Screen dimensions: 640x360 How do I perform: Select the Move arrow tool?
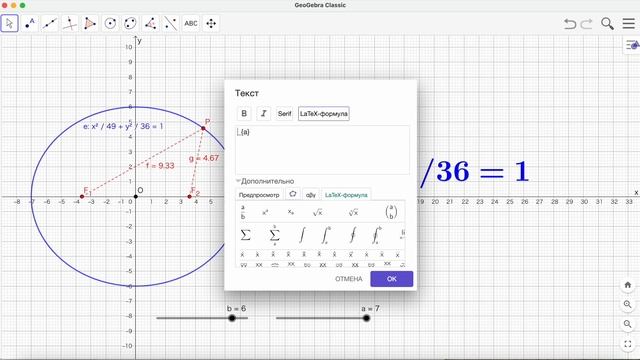click(x=9, y=23)
